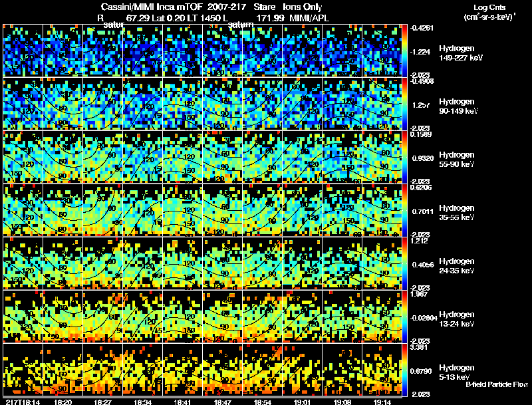
Task: Click the '0.1589' colorbar value
Action: pos(421,134)
